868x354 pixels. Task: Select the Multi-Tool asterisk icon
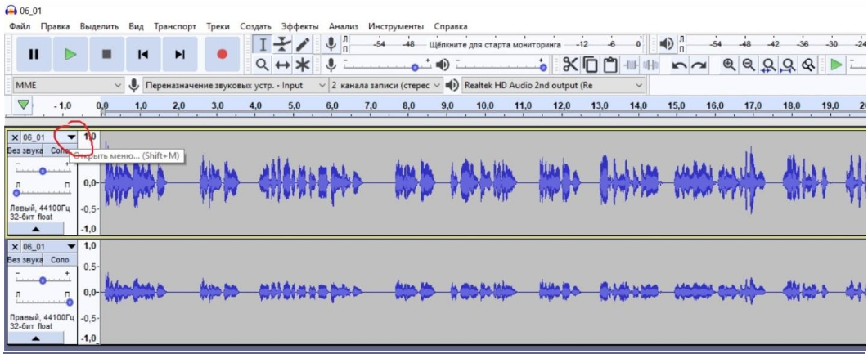coord(302,65)
